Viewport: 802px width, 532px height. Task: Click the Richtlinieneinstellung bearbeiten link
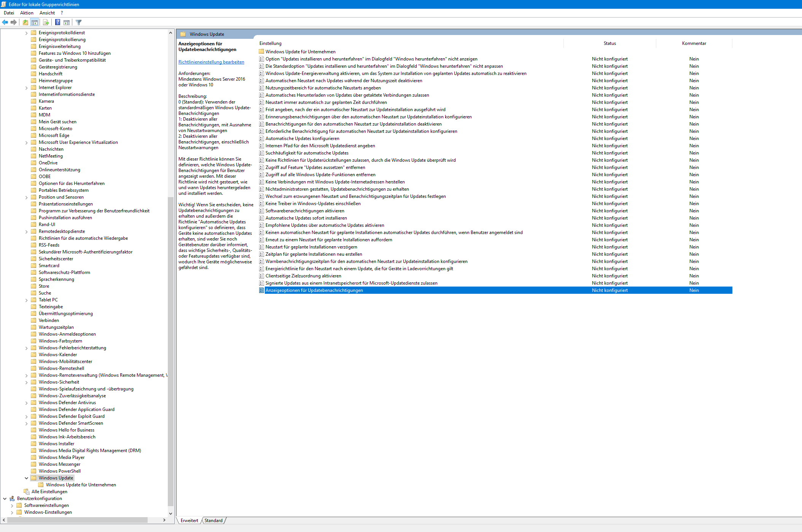tap(211, 62)
